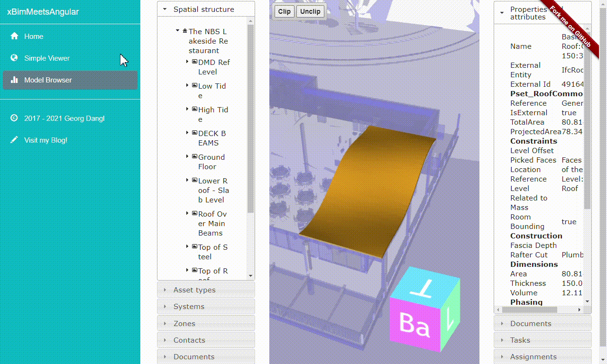Click the storey icon beside Ground Floor
Viewport: 607px width, 364px height.
point(194,156)
